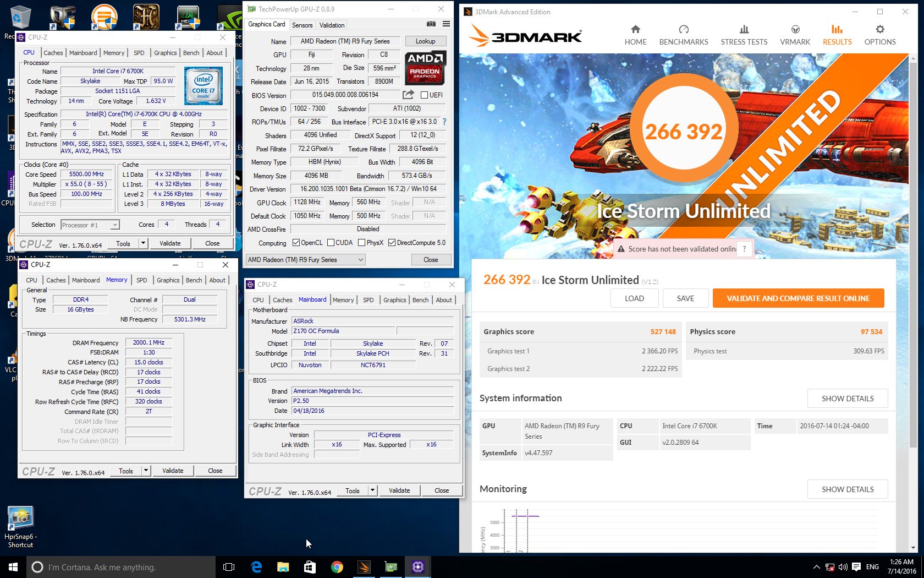Image resolution: width=924 pixels, height=578 pixels.
Task: Open the Bench tab in top CPU-Z window
Action: [x=191, y=53]
